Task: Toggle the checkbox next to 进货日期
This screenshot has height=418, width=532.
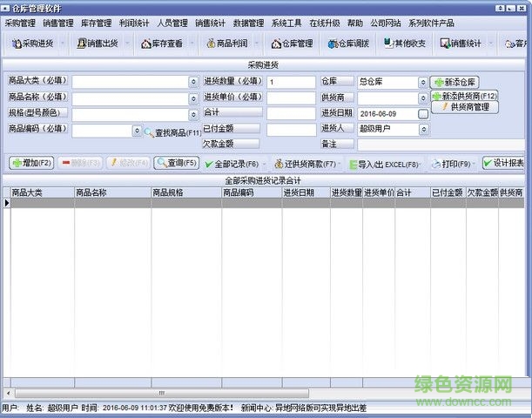Action: click(x=423, y=113)
